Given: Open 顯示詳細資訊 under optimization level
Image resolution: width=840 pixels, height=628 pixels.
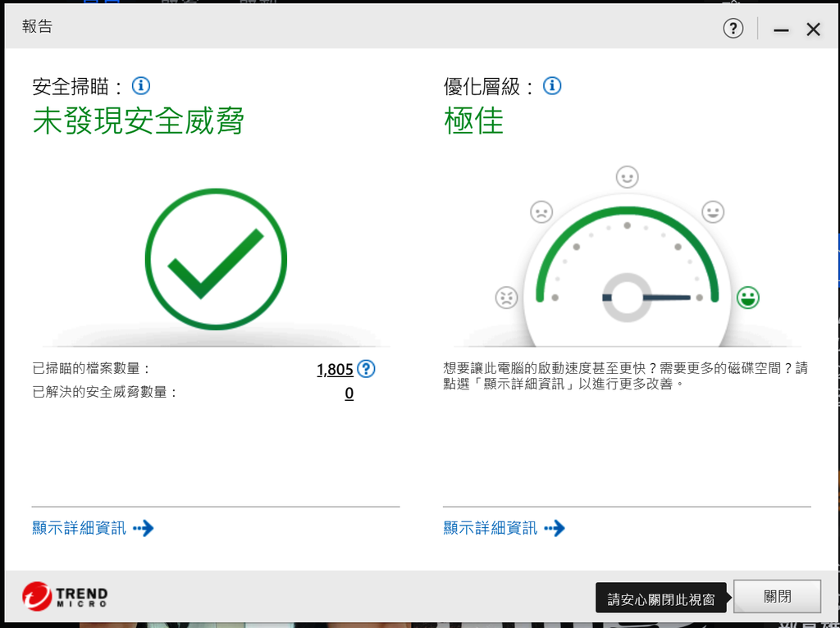Looking at the screenshot, I should 504,529.
